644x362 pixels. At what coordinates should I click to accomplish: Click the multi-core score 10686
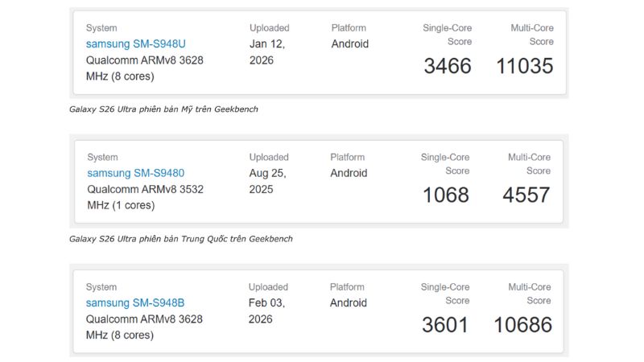point(522,325)
